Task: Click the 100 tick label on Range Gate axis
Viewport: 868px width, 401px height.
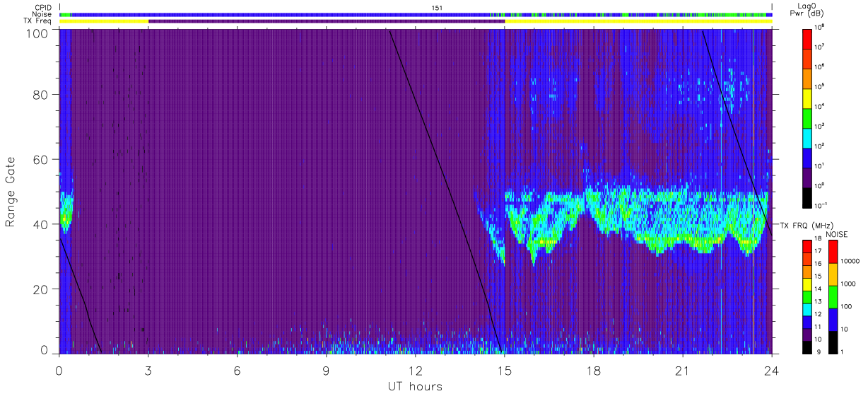Action: pyautogui.click(x=37, y=33)
